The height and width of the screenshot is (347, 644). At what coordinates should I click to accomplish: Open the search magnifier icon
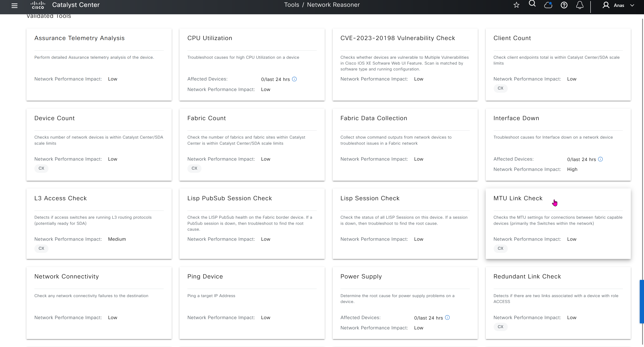coord(532,4)
